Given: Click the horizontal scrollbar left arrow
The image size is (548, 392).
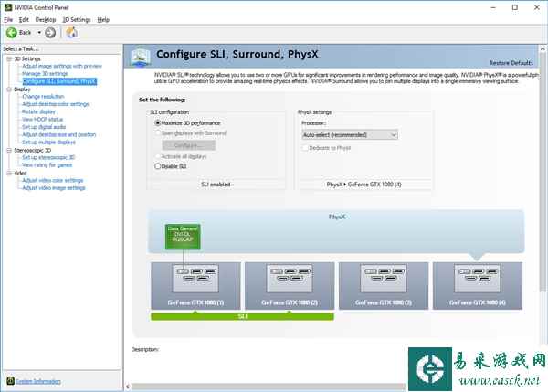Looking at the screenshot, I should pyautogui.click(x=128, y=387).
